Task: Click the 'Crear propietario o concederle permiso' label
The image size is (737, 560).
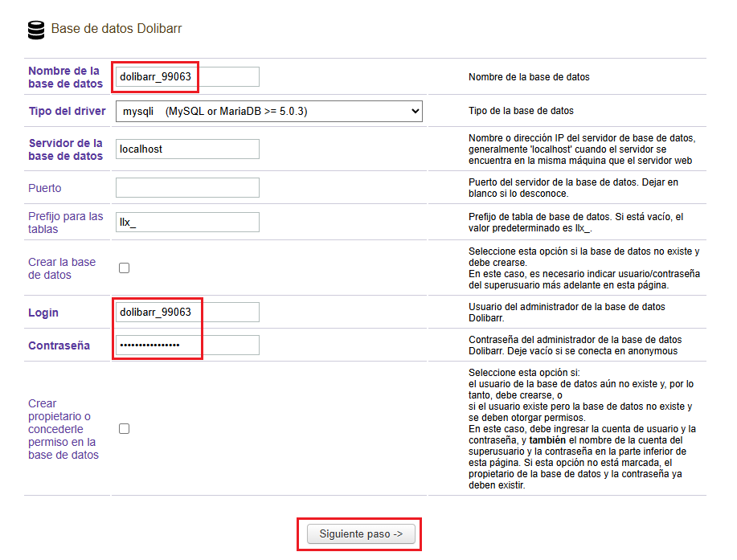Action: coord(63,429)
